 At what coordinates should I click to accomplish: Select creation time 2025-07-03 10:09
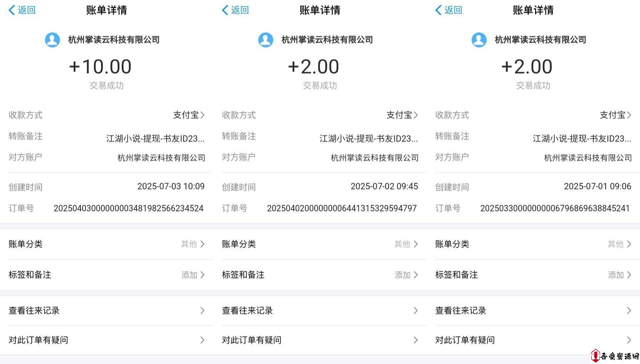pos(171,186)
